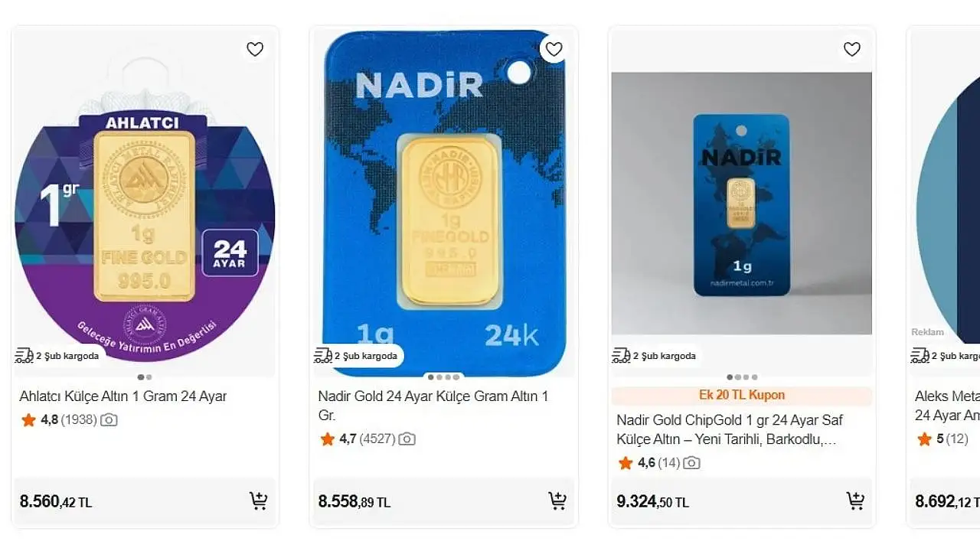Screen dimensions: 980x551
Task: Toggle heart on Nadir Gold 24 Ayar
Action: pyautogui.click(x=554, y=50)
